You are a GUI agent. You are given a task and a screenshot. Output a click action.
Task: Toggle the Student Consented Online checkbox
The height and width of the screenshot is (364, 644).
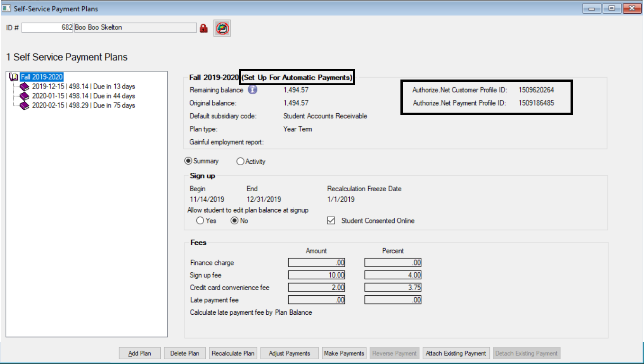(332, 221)
